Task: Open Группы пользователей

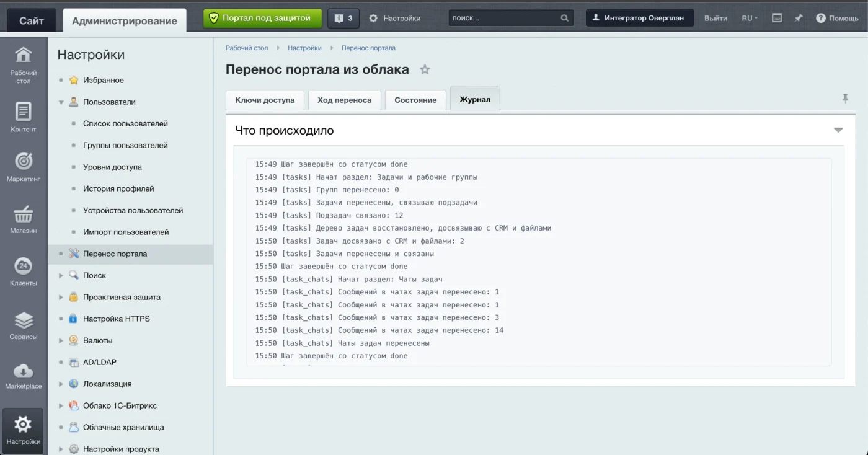Action: (x=125, y=145)
